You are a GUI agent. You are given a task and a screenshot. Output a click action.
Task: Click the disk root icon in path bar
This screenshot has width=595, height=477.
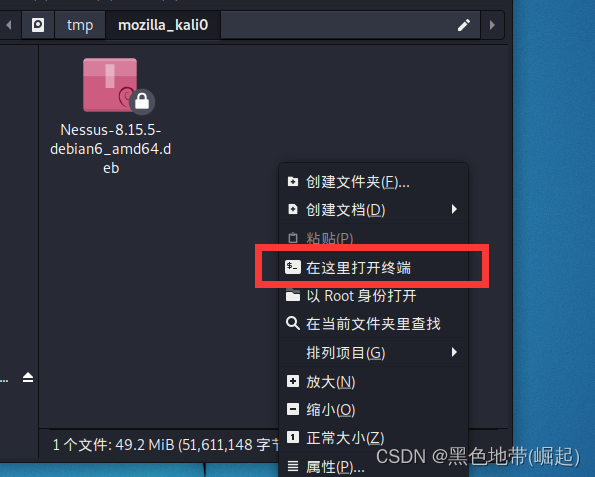click(x=38, y=25)
